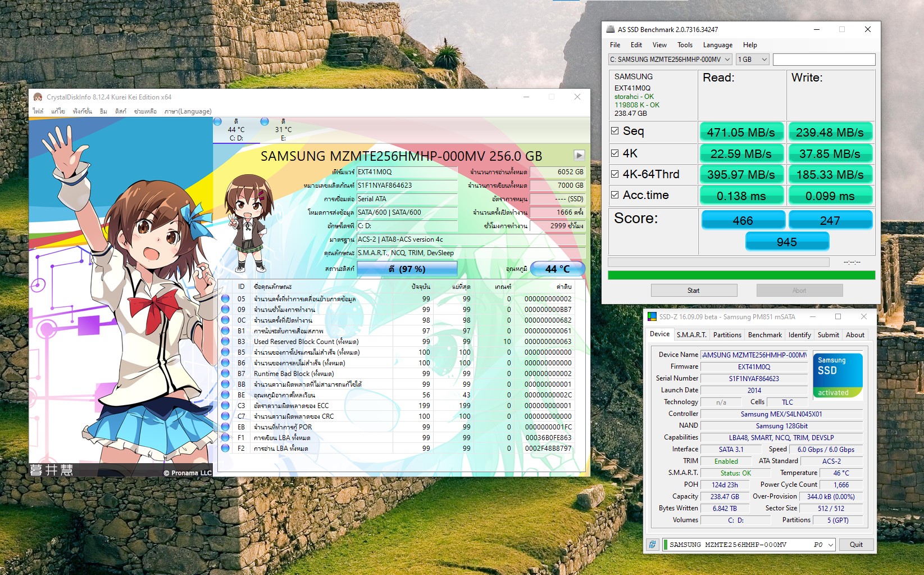Click the status orb for attribute F1

[225, 437]
